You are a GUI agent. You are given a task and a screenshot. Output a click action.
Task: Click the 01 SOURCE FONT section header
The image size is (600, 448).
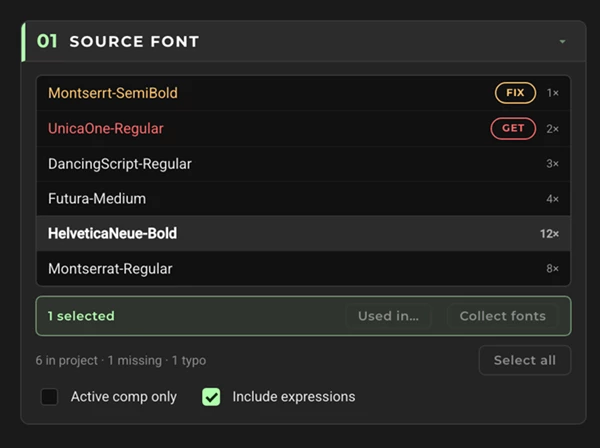pyautogui.click(x=303, y=41)
